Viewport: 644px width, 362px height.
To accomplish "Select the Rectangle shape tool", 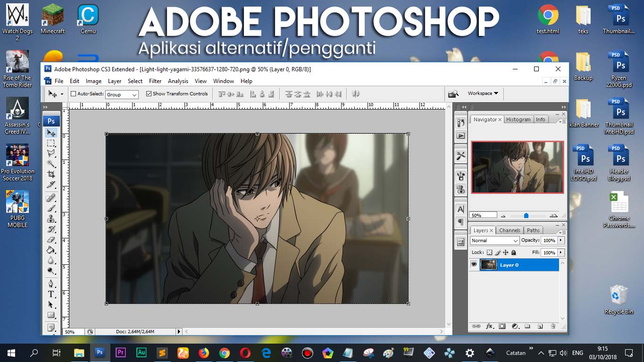I will click(x=51, y=315).
